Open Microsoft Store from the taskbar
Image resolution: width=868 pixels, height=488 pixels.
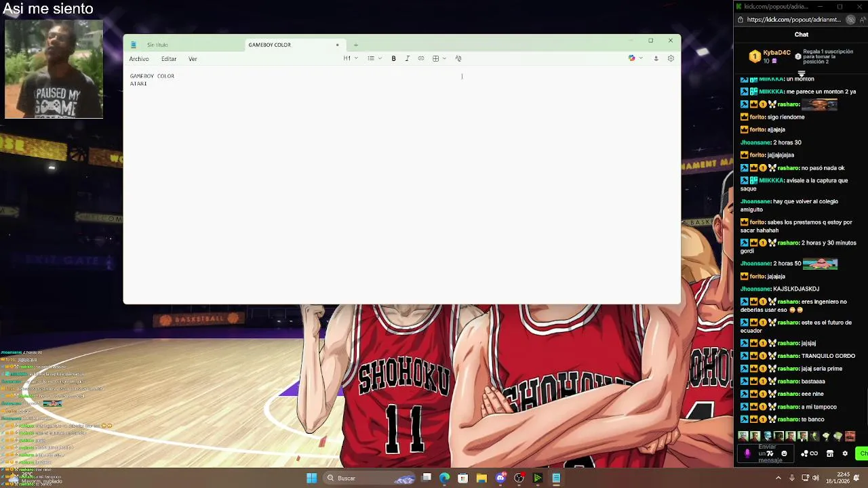[462, 478]
